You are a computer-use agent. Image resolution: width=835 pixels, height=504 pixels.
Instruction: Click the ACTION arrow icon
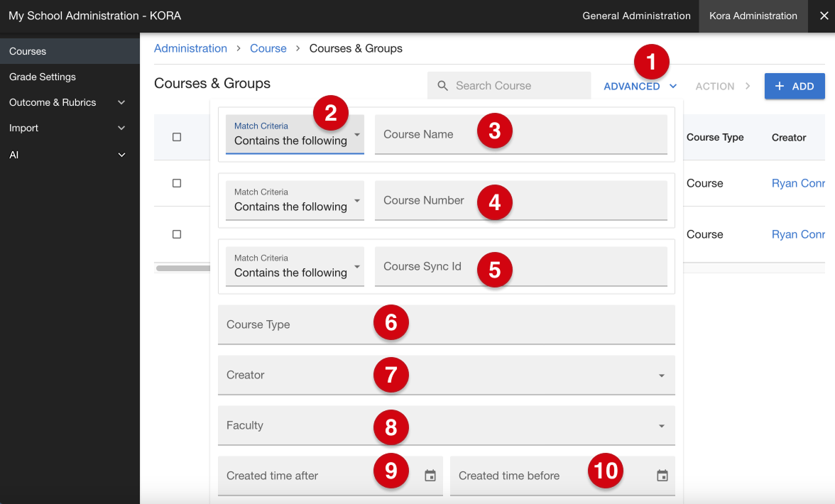[748, 86]
